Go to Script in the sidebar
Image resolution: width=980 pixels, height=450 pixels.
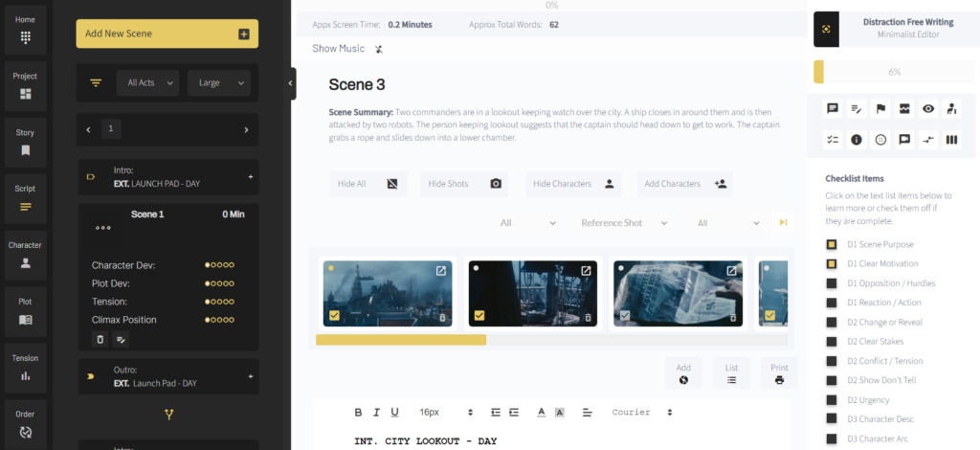pyautogui.click(x=25, y=195)
